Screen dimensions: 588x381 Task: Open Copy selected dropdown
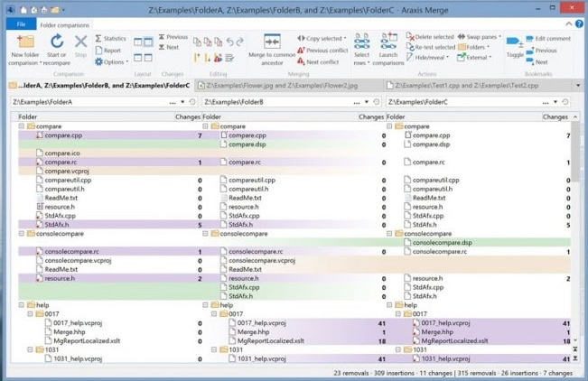322,38
